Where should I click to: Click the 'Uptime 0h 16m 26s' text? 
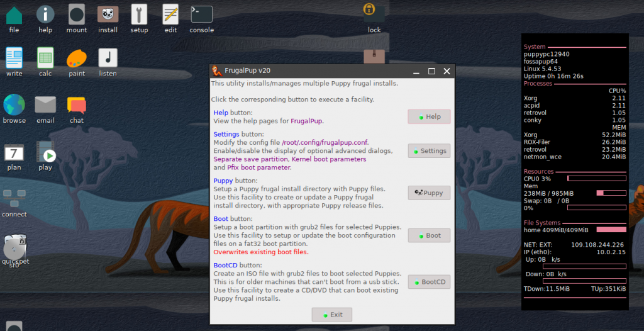coord(553,77)
